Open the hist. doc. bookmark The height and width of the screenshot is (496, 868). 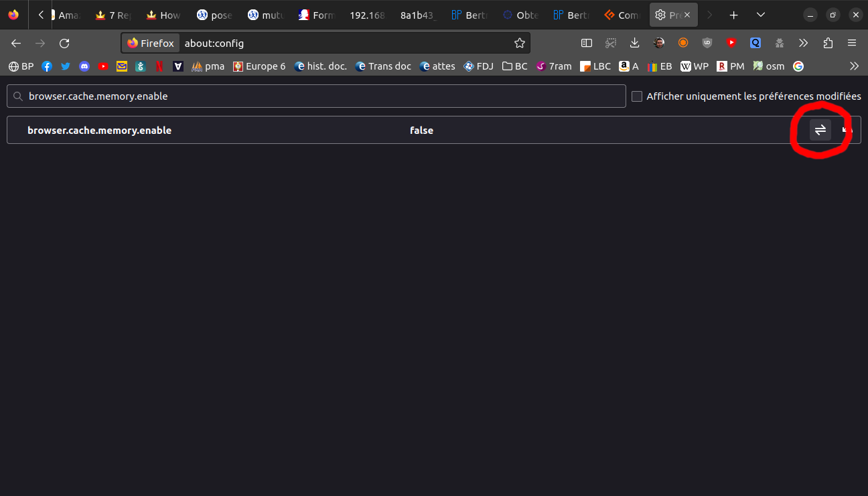321,66
